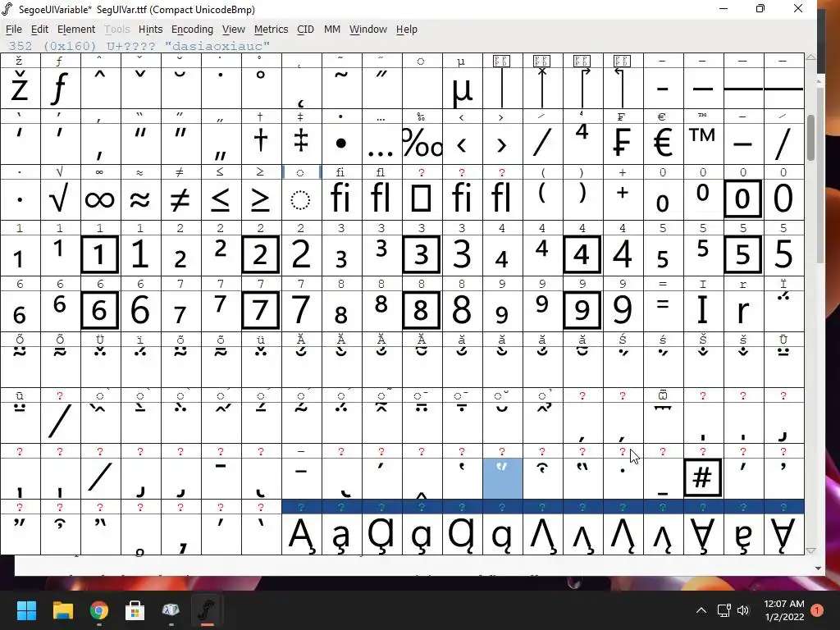Select the boxed # glyph cell

point(703,478)
